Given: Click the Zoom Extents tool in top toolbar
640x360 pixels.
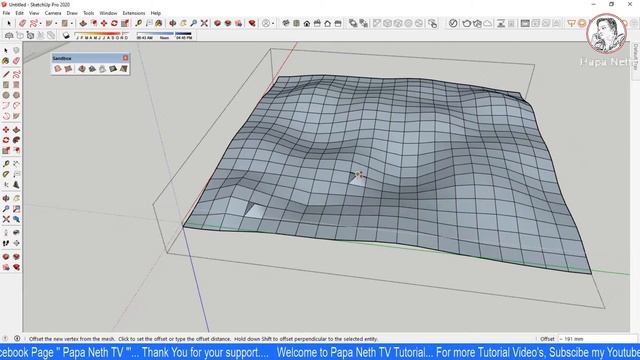Looking at the screenshot, I should (204, 24).
